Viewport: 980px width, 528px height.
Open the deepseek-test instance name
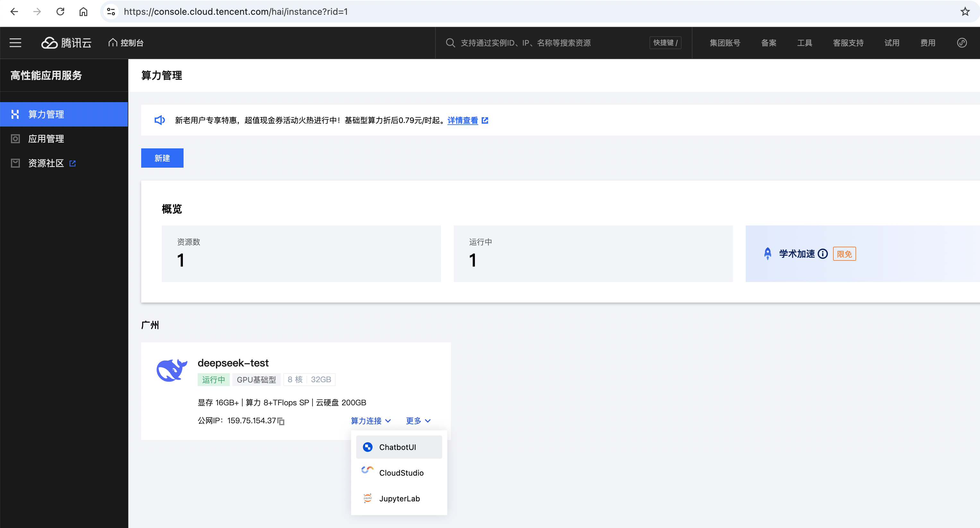click(233, 363)
